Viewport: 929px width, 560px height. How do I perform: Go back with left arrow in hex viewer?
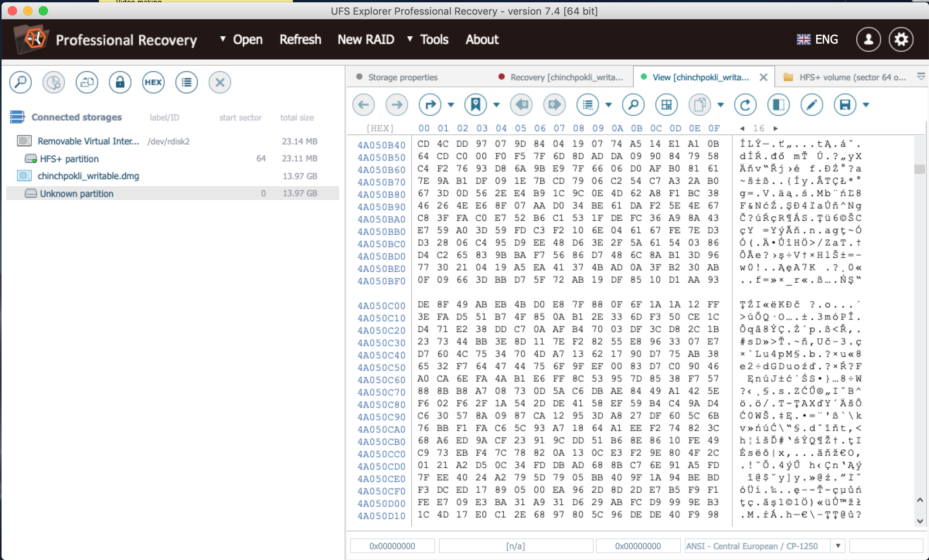(364, 105)
